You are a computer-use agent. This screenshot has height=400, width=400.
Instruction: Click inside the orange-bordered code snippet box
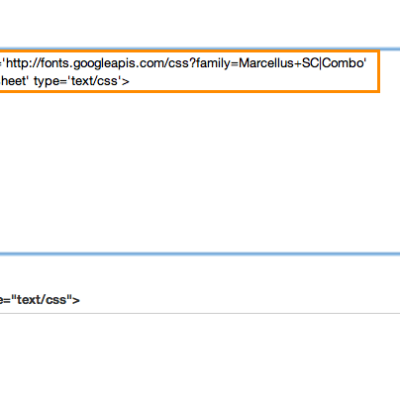click(x=189, y=71)
